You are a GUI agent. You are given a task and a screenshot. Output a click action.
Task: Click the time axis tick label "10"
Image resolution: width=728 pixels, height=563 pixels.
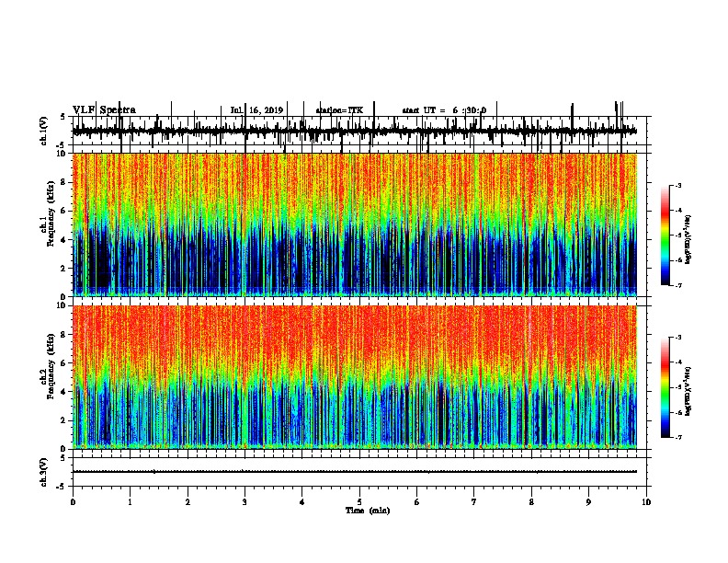(646, 502)
